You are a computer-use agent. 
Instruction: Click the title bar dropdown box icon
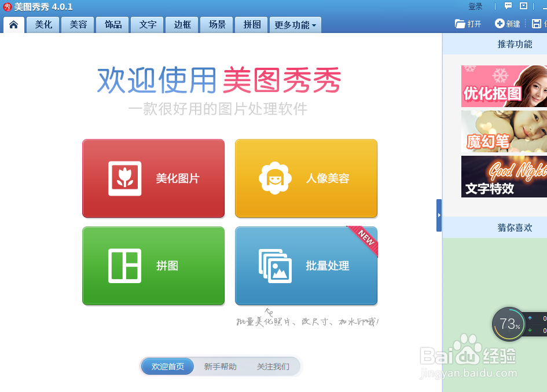pos(523,6)
